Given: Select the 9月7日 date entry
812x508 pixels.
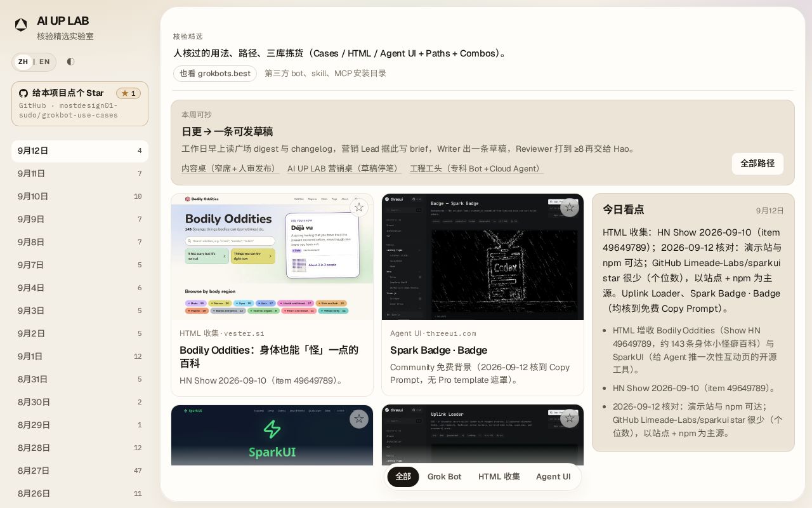Looking at the screenshot, I should 80,265.
